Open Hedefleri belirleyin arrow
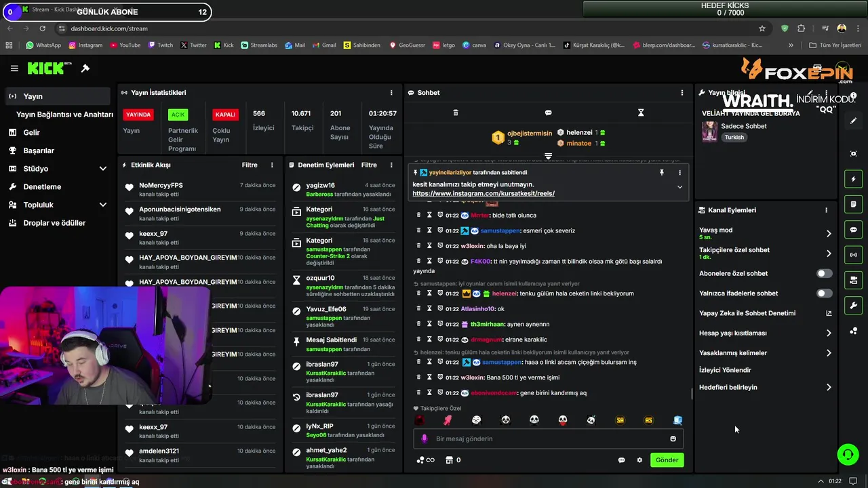 point(829,388)
